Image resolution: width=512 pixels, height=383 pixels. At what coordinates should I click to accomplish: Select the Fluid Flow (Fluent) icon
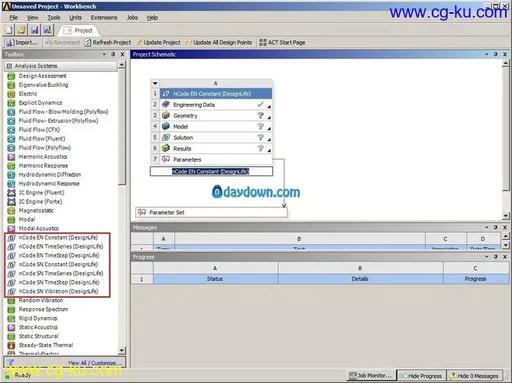pos(11,139)
